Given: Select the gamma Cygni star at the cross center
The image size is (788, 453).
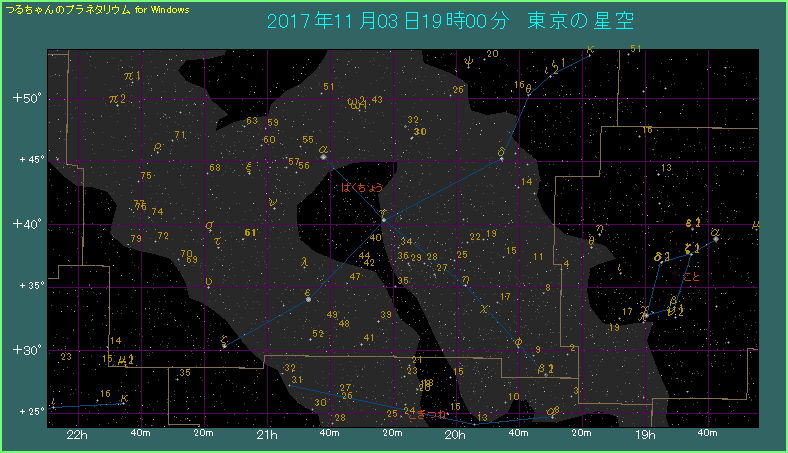Looking at the screenshot, I should [383, 212].
